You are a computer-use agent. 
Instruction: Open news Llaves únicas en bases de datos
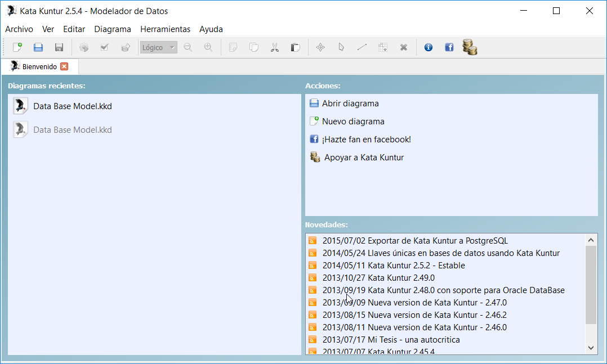441,253
